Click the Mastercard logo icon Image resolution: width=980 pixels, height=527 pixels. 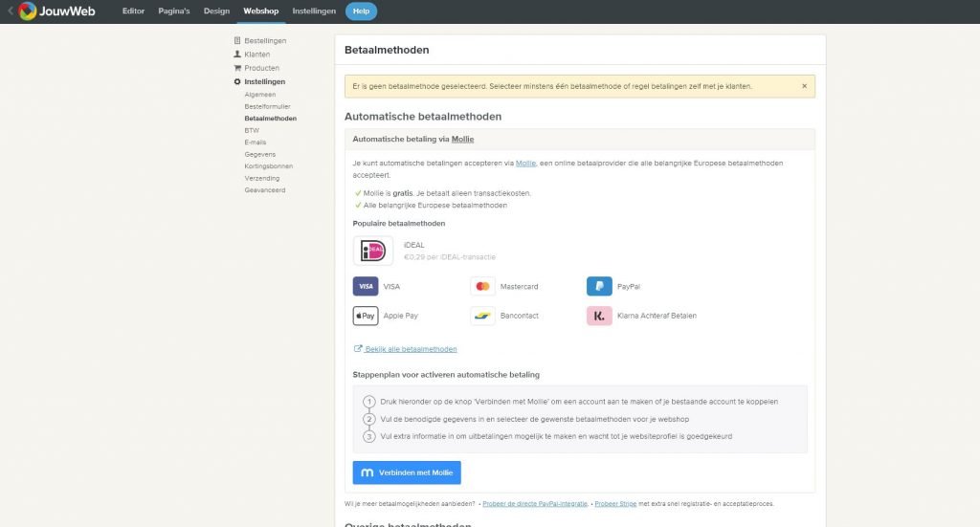(482, 286)
